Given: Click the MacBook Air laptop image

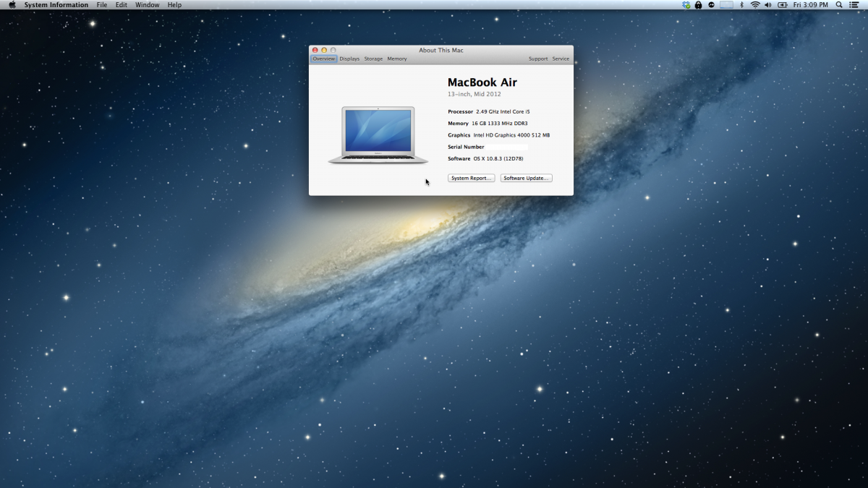Looking at the screenshot, I should 378,135.
